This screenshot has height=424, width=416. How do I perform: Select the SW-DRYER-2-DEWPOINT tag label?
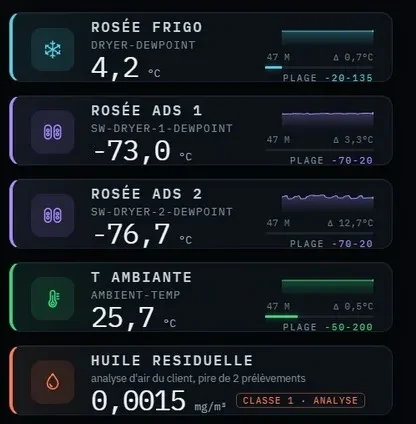[162, 212]
